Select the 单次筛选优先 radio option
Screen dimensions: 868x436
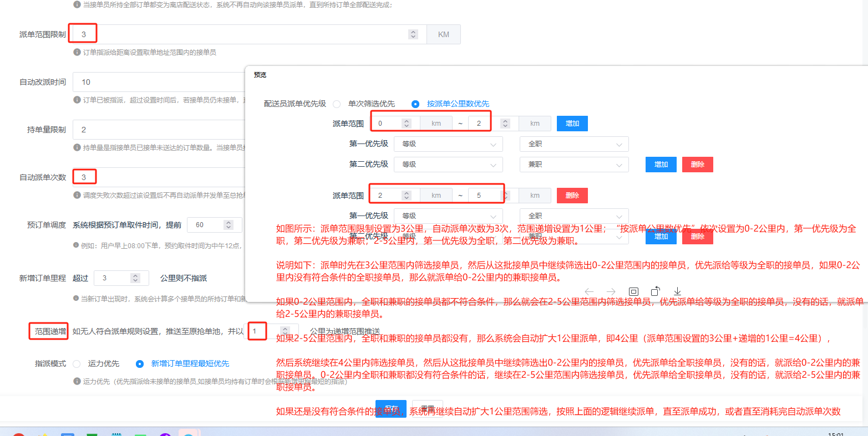337,104
